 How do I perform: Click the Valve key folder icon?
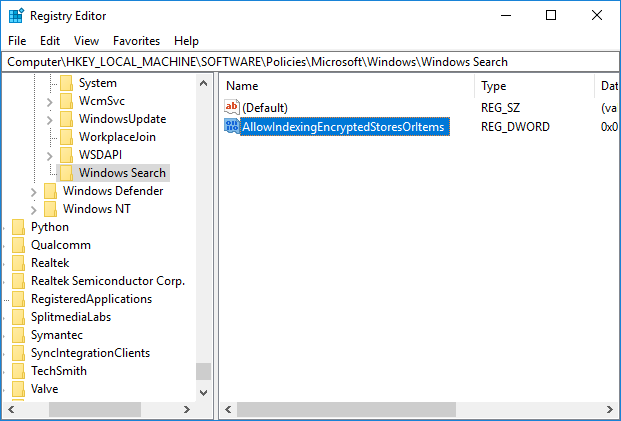click(19, 389)
